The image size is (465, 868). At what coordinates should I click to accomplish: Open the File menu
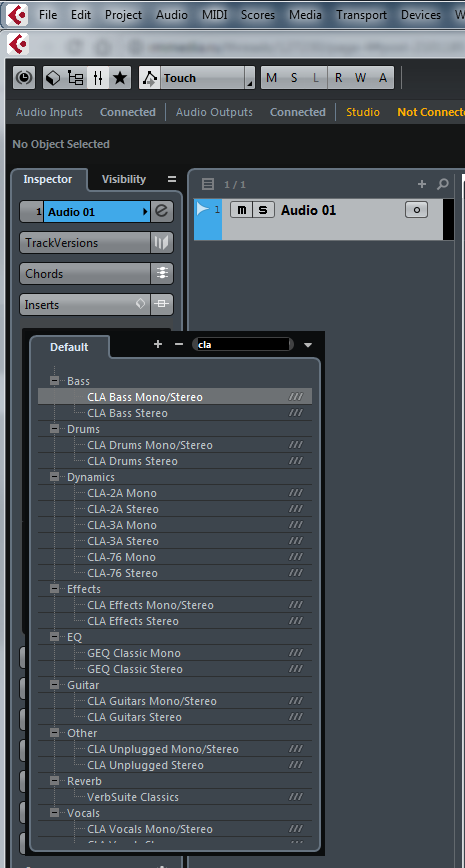coord(48,15)
